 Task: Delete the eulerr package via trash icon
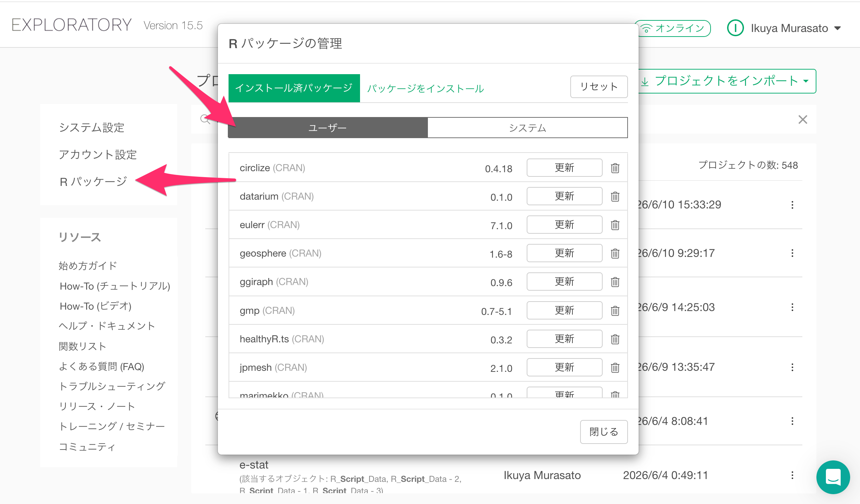coord(615,225)
